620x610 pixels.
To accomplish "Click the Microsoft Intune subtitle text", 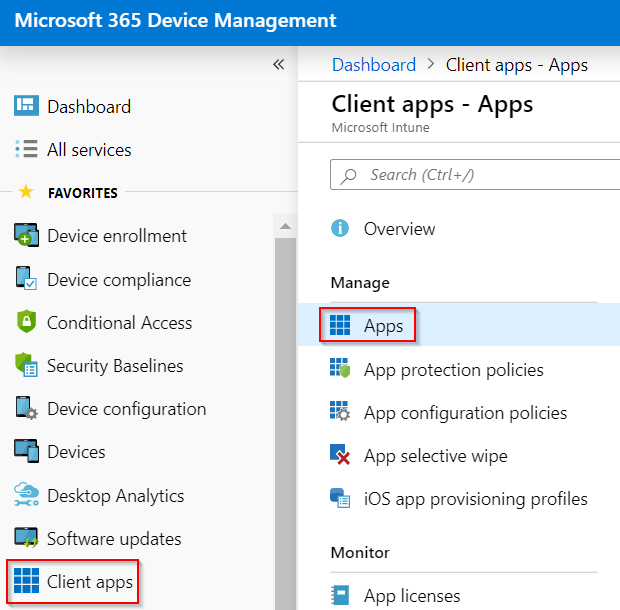I will [x=380, y=128].
